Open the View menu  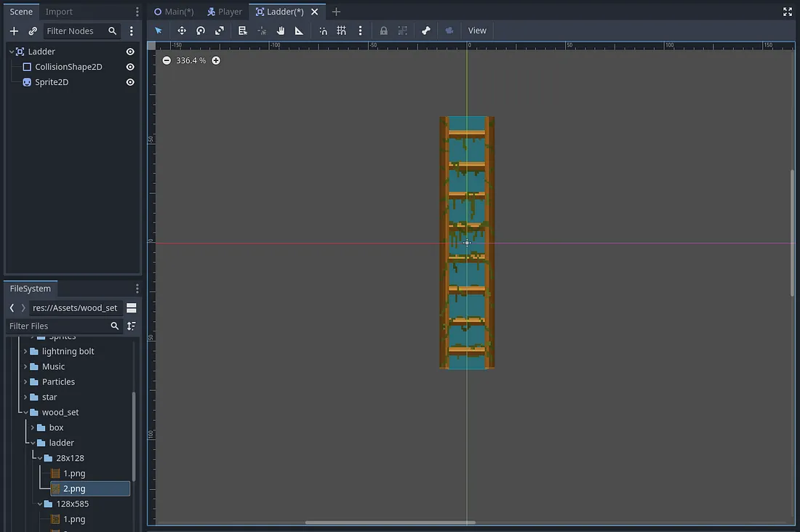477,31
